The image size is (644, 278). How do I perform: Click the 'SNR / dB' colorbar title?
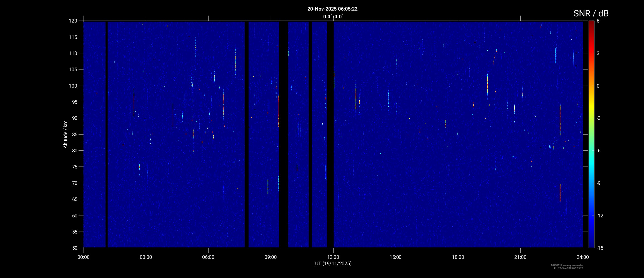591,13
